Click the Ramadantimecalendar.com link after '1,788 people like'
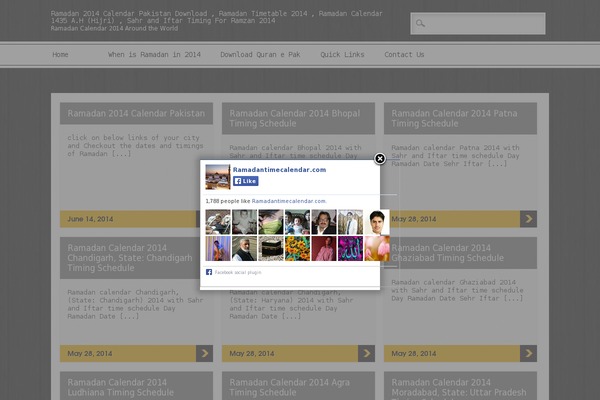Viewport: 600px width, 400px height. coord(289,201)
